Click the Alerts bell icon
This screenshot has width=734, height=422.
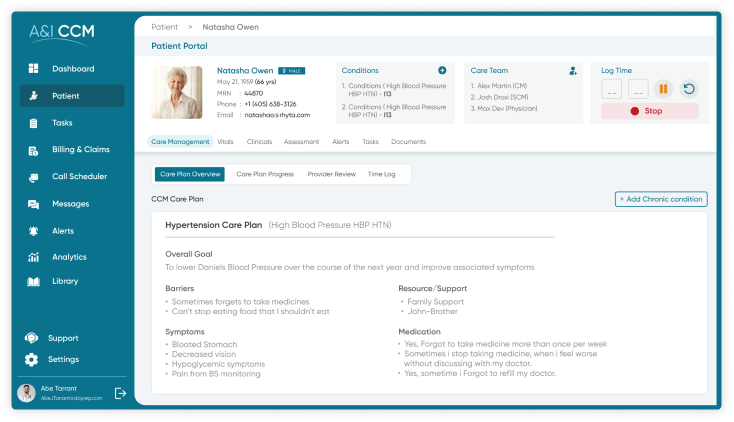coord(33,231)
